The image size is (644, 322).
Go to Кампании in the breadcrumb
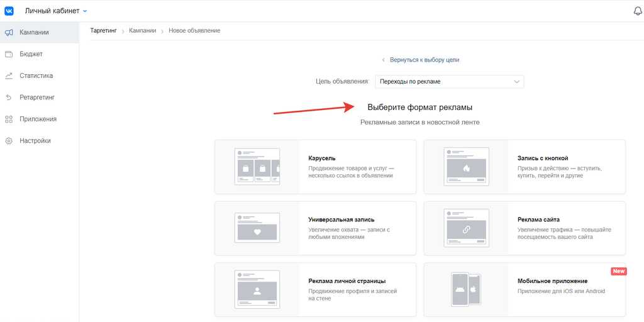143,31
